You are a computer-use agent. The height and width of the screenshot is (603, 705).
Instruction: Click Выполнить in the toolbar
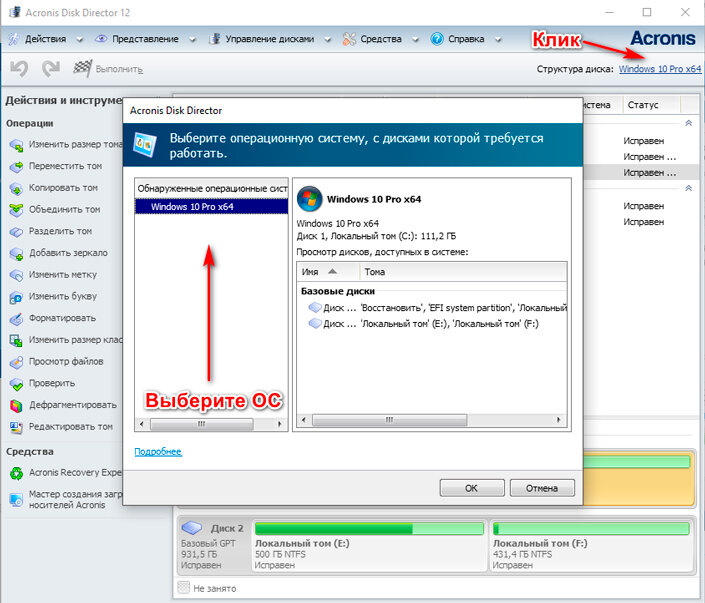pos(119,69)
